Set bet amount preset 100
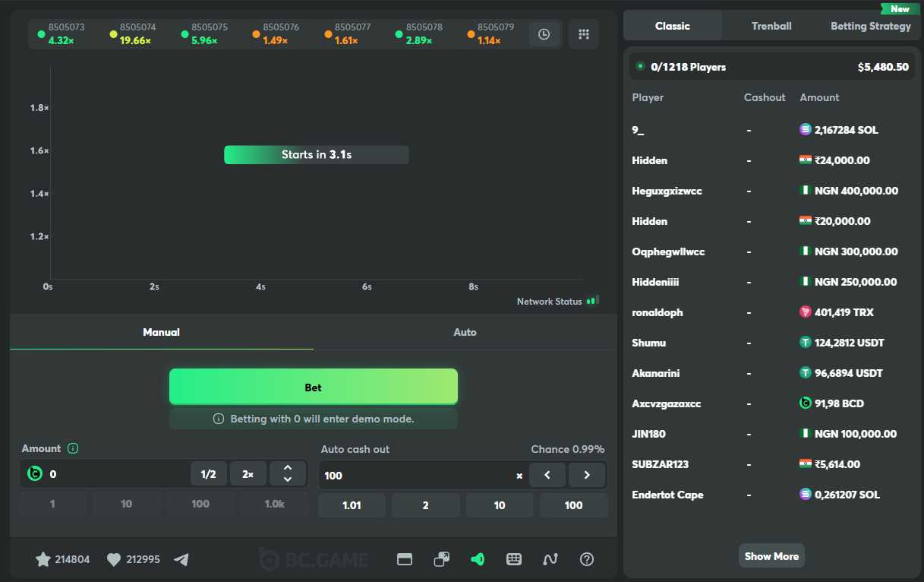 [200, 504]
